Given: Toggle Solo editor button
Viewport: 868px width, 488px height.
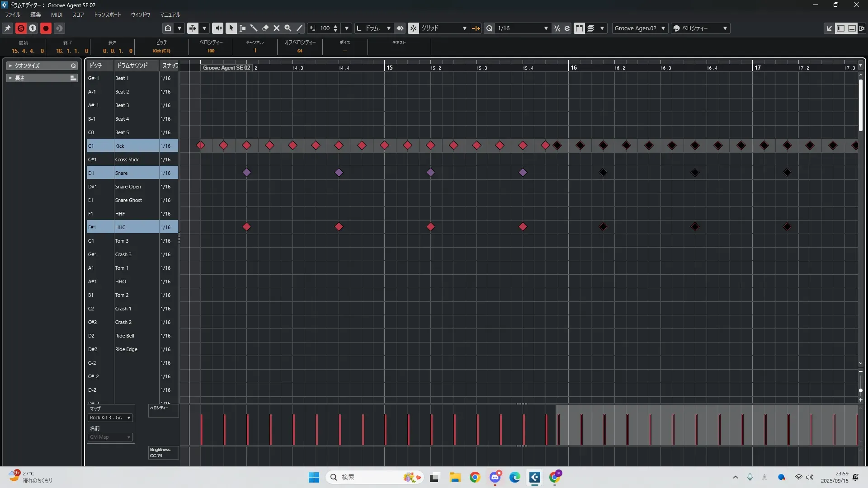Looking at the screenshot, I should click(x=21, y=28).
